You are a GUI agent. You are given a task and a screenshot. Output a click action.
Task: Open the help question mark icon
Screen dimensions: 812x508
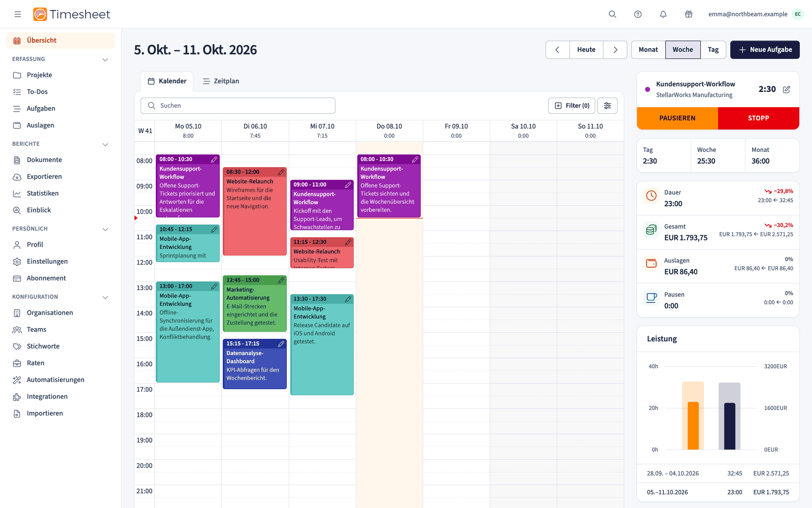pos(638,14)
